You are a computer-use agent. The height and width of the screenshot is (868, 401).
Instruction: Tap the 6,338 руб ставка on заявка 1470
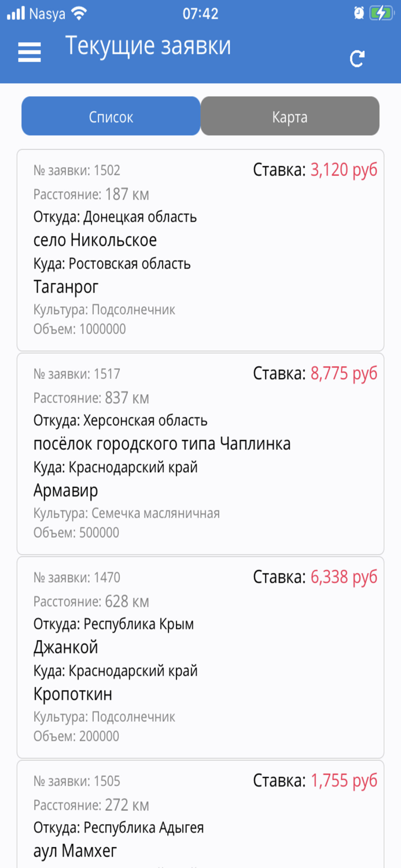point(345,577)
